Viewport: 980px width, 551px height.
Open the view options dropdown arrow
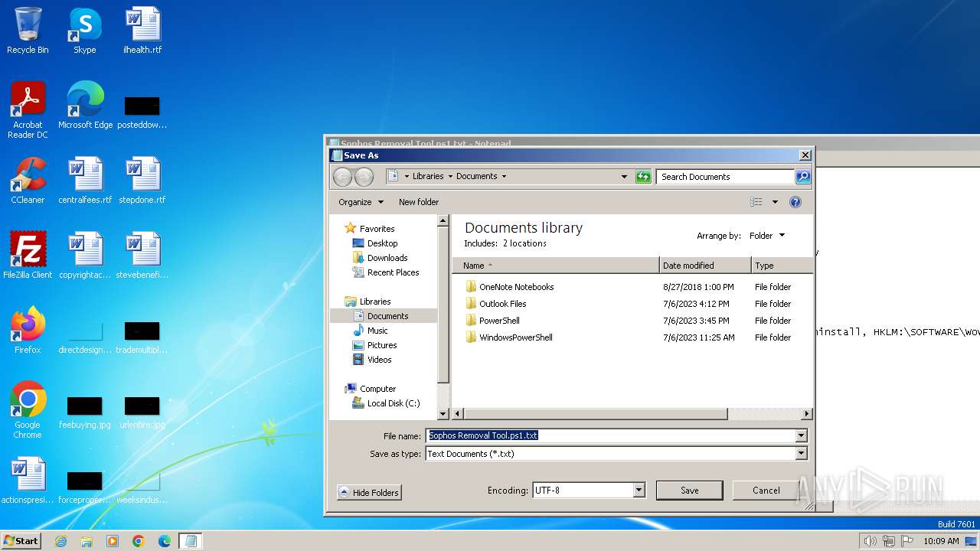pos(775,202)
